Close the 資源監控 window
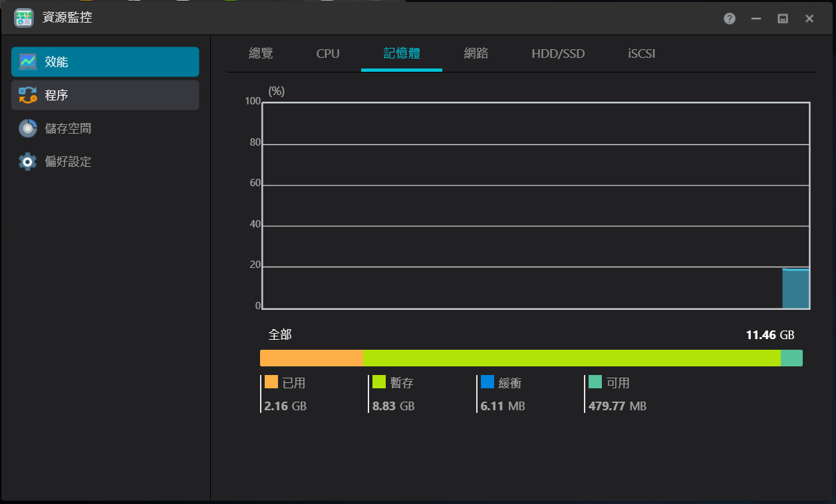Image resolution: width=836 pixels, height=504 pixels. [x=809, y=19]
